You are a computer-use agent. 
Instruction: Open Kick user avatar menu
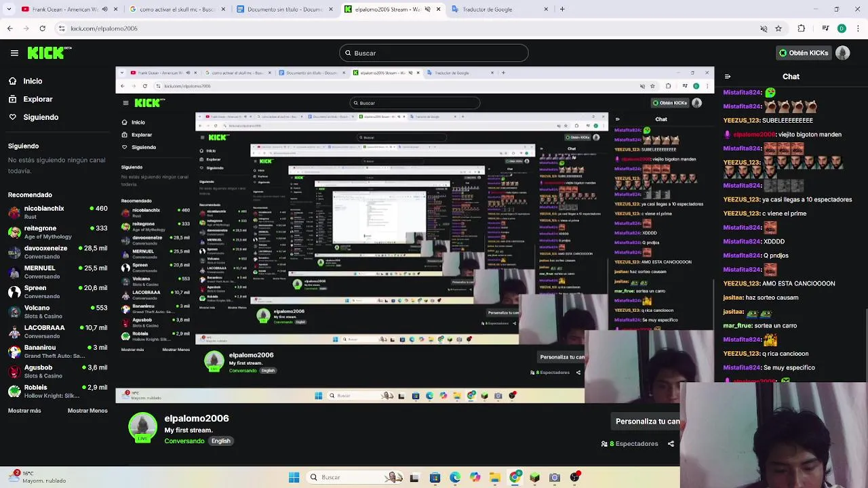[843, 53]
